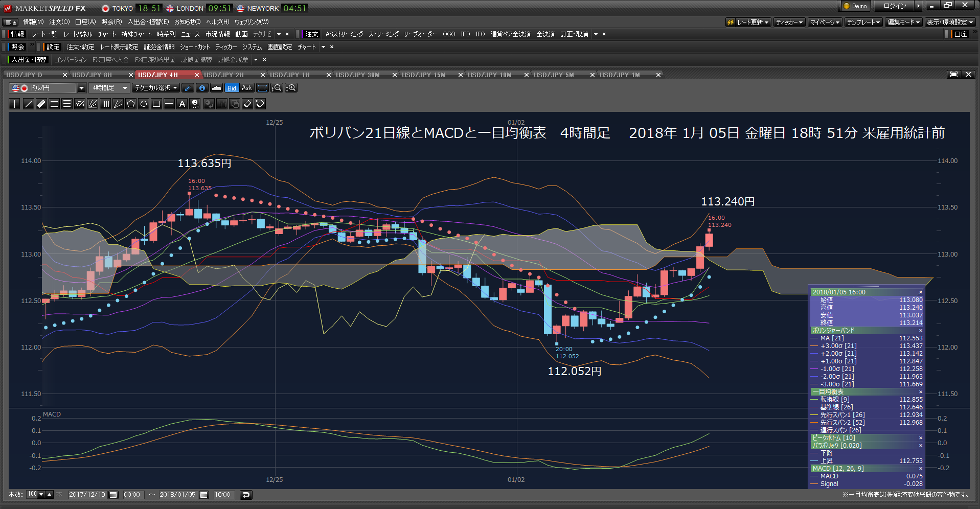Select the smiley icon stamp tool

coord(195,104)
